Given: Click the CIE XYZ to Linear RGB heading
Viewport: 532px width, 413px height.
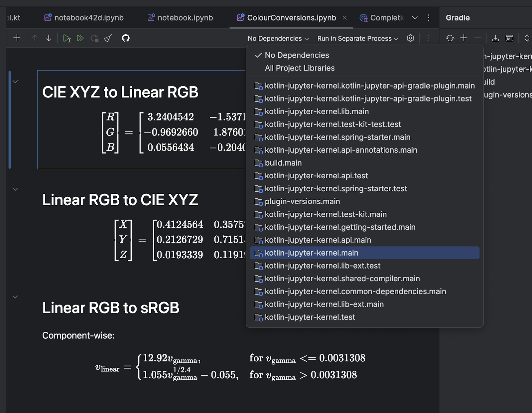Looking at the screenshot, I should point(120,92).
